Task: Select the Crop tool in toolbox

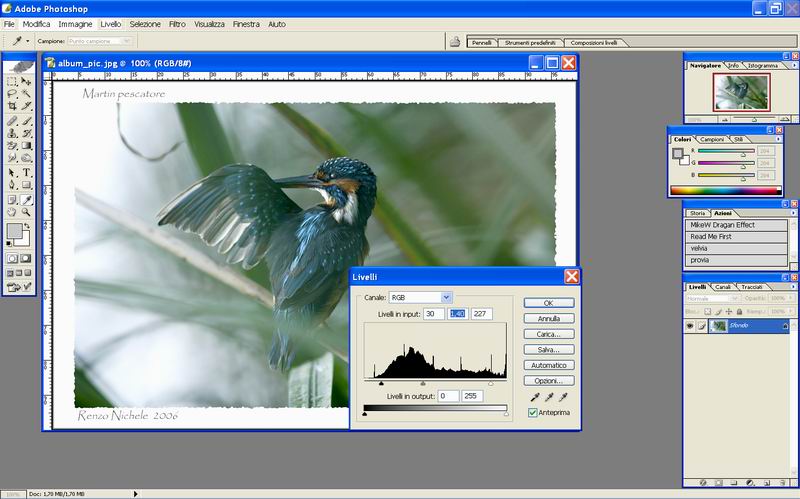Action: pos(12,105)
